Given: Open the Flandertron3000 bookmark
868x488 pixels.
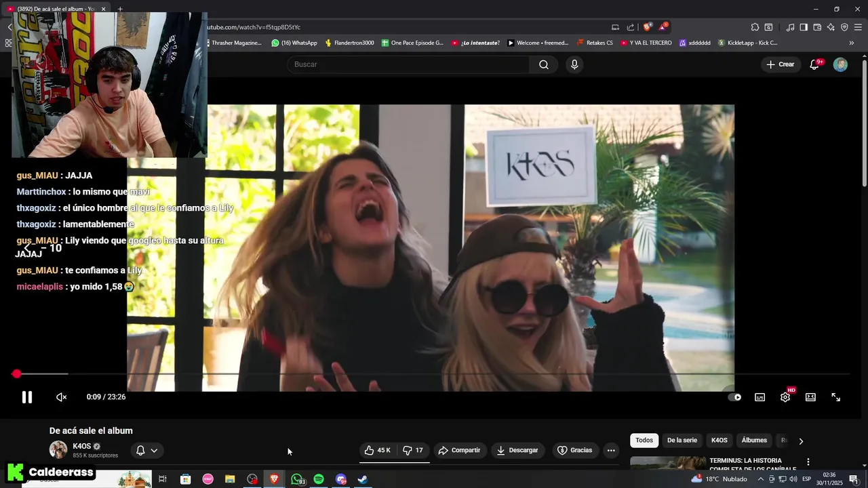Looking at the screenshot, I should point(349,43).
